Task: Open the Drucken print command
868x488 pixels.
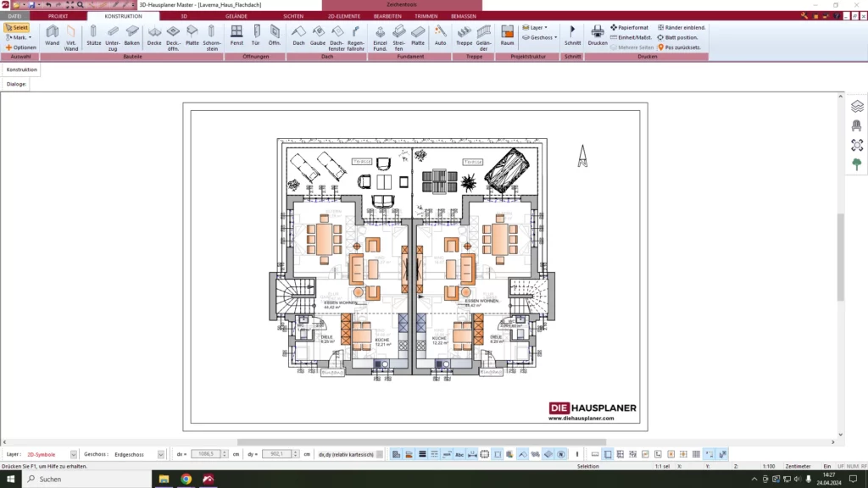Action: (598, 36)
